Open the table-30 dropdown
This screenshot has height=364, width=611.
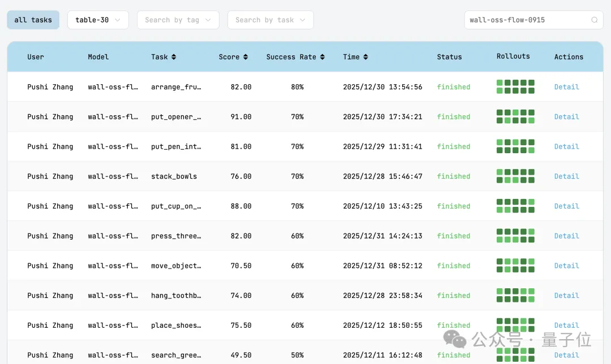(98, 20)
